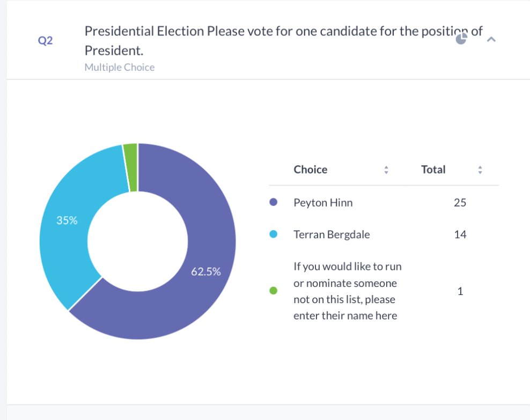Sort by the Choice column arrows

tap(386, 170)
